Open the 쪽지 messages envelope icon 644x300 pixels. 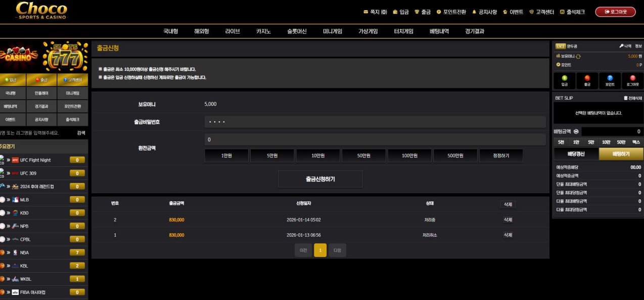366,12
